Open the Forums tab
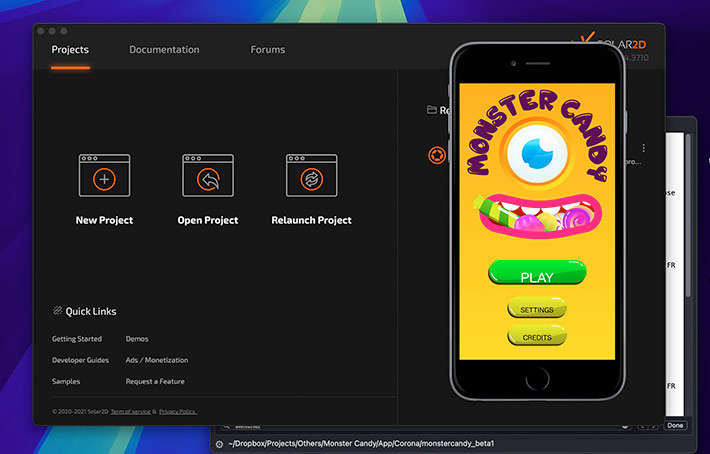This screenshot has height=454, width=710. pos(267,50)
